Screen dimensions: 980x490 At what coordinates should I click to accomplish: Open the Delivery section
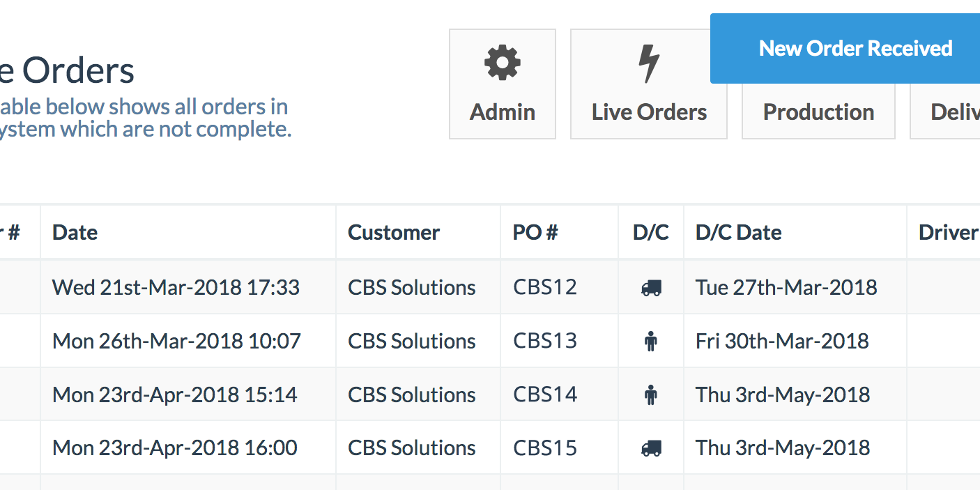(956, 112)
